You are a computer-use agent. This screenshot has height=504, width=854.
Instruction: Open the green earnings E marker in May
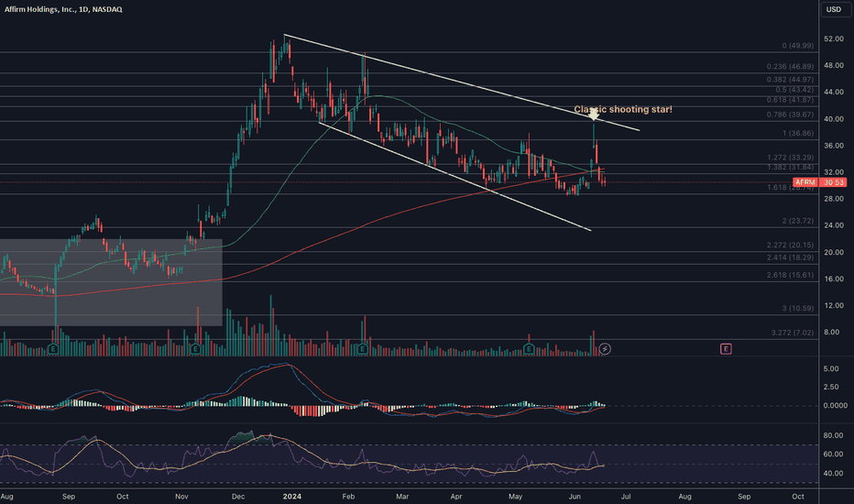click(529, 349)
